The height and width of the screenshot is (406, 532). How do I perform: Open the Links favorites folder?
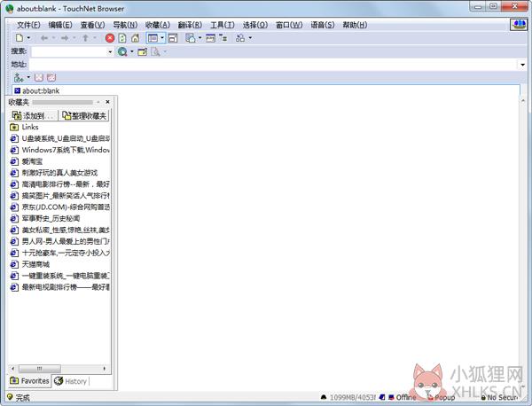tap(25, 127)
